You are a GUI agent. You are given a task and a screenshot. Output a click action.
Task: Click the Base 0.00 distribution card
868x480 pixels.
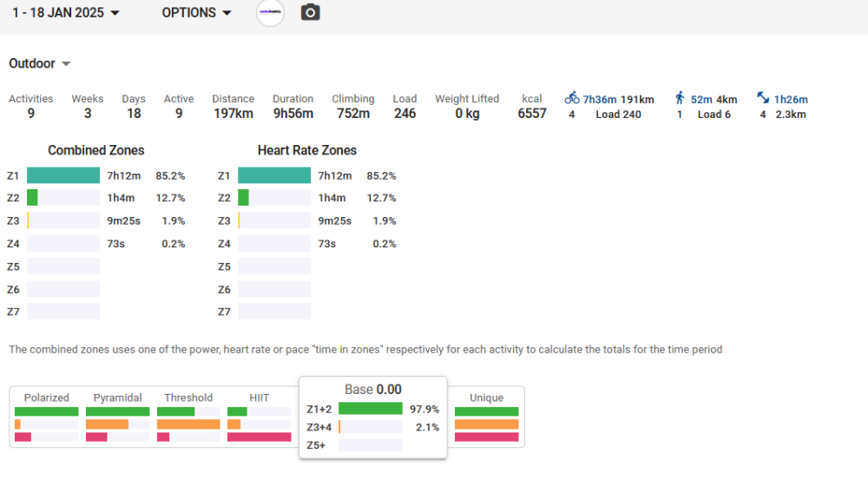[373, 390]
